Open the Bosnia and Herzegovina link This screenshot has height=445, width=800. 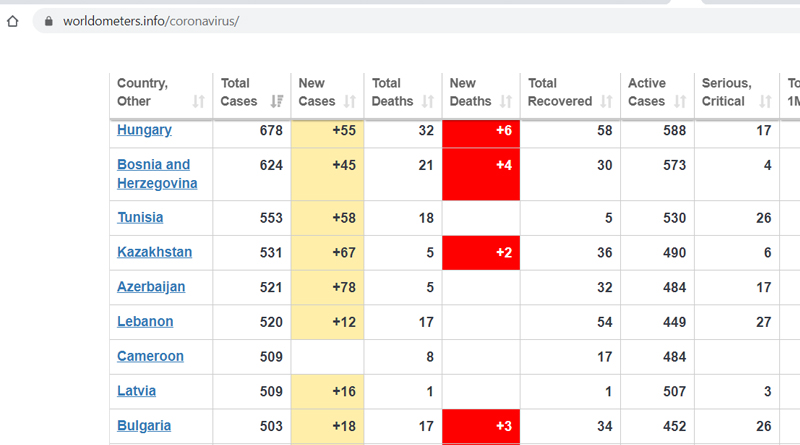(x=157, y=174)
